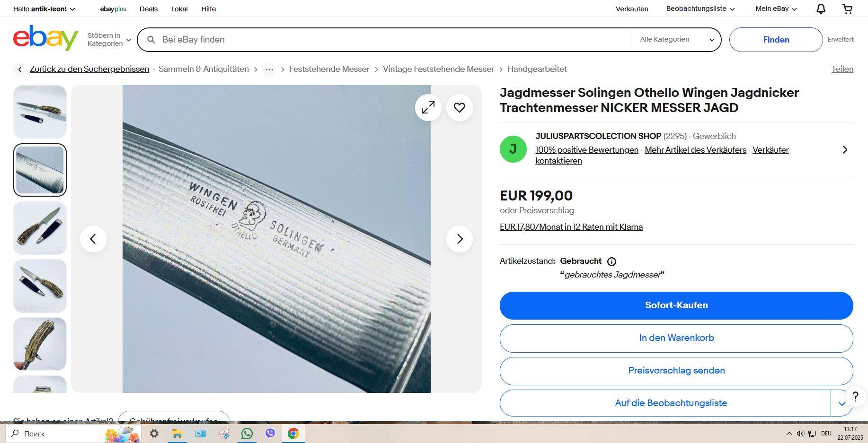Click In den Warenkorb button
Image resolution: width=868 pixels, height=443 pixels.
click(676, 338)
